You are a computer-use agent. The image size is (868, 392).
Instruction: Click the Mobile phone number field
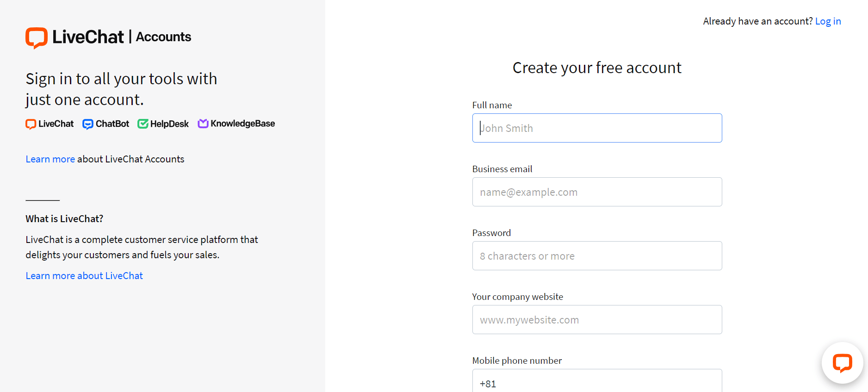pos(597,381)
